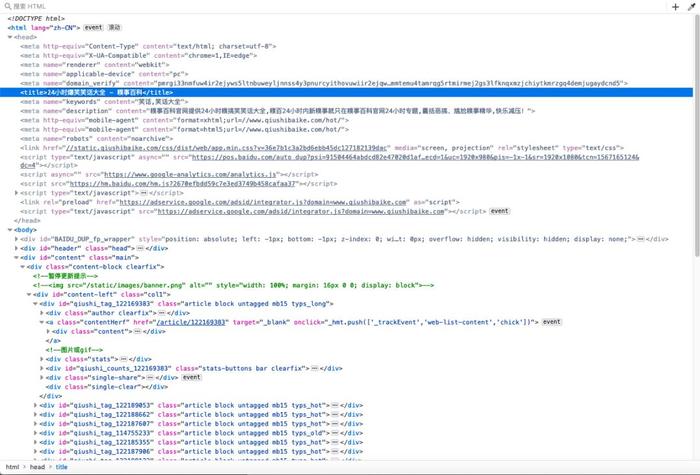
Task: Expand the author clearfix div
Action: click(x=42, y=313)
